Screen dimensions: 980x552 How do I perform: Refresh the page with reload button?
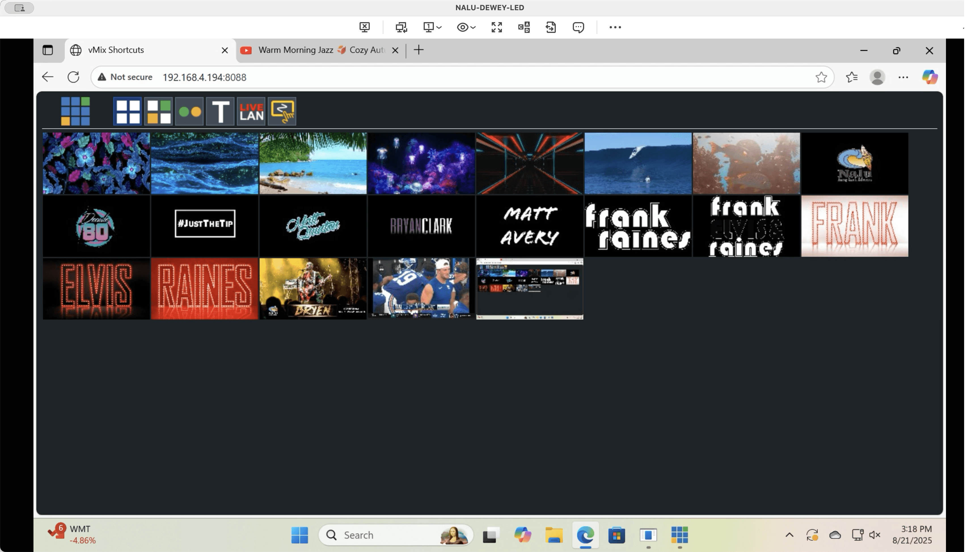click(73, 77)
